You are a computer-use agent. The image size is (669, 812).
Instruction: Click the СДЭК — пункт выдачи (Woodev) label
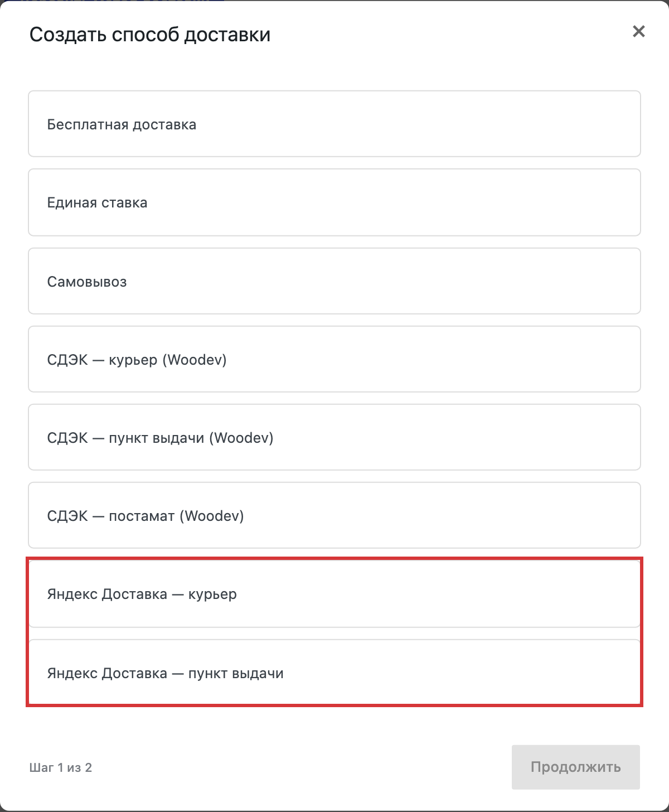coord(161,438)
